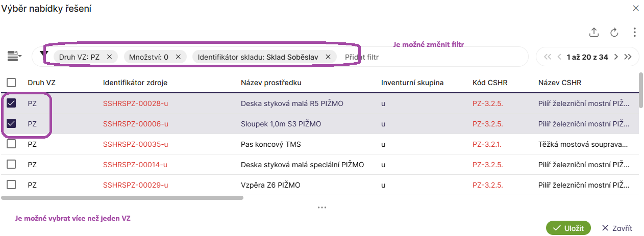Click the horizontal table scrollbar
644x236 pixels.
tap(122, 197)
